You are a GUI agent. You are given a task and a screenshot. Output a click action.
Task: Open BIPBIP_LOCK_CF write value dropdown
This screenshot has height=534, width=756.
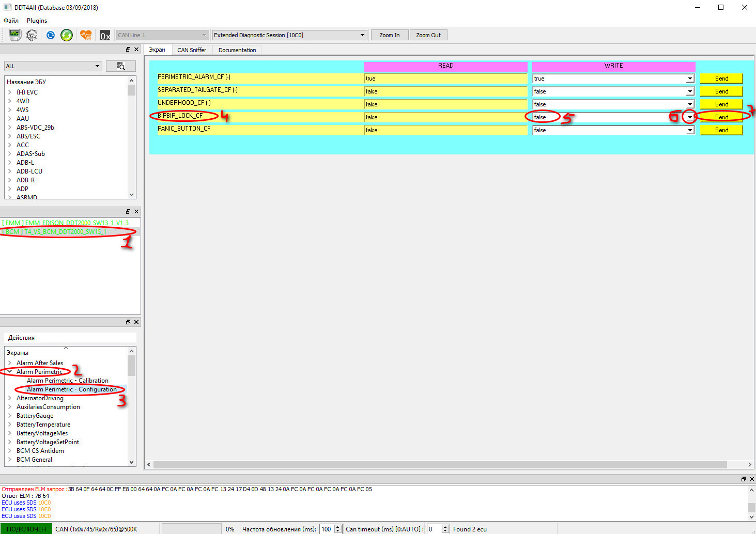[x=690, y=117]
